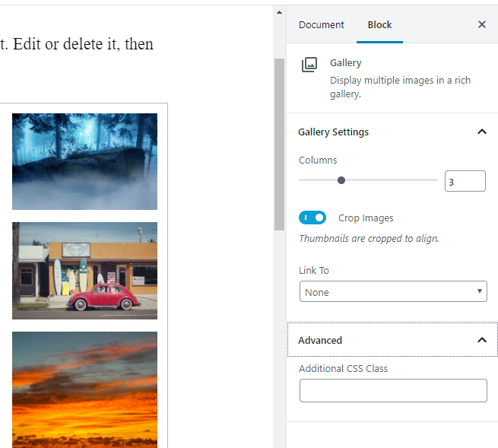Image resolution: width=498 pixels, height=448 pixels.
Task: Select the red Beetle car image
Action: pyautogui.click(x=84, y=270)
